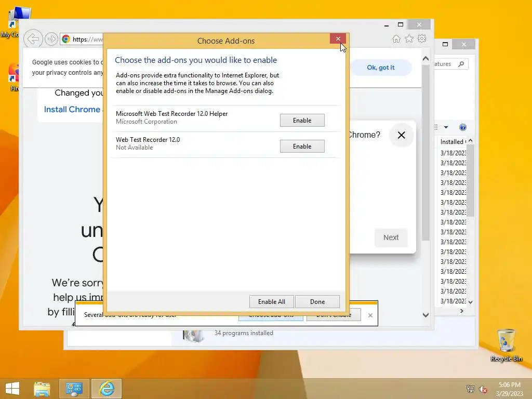532x399 pixels.
Task: Click Enable All in Choose Add-ons dialog
Action: click(x=271, y=302)
